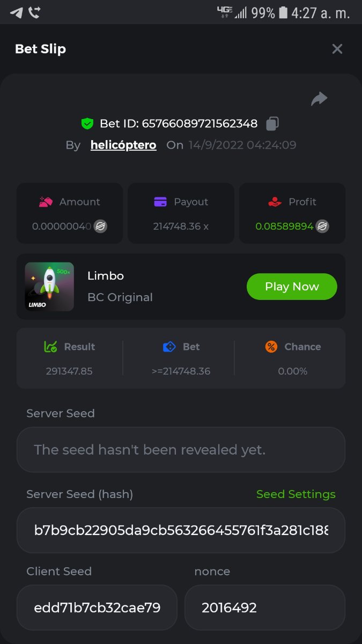
Task: Close the Bet Slip panel
Action: pyautogui.click(x=337, y=49)
